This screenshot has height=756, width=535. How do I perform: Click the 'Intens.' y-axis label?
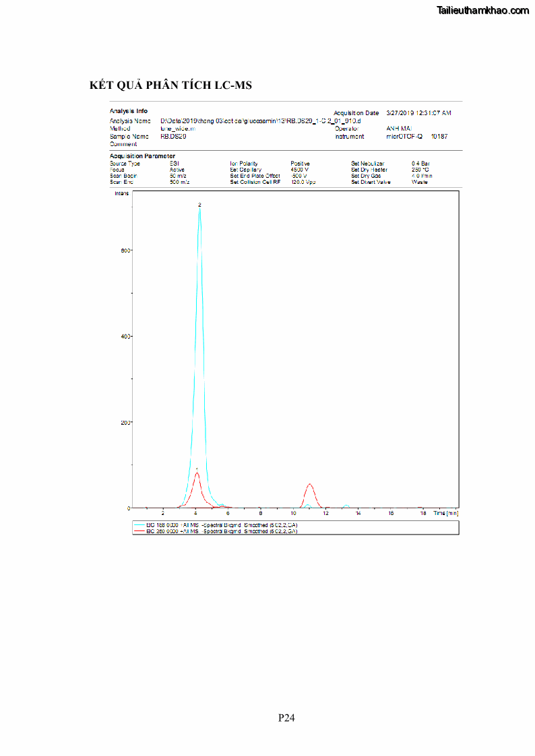tap(121, 193)
